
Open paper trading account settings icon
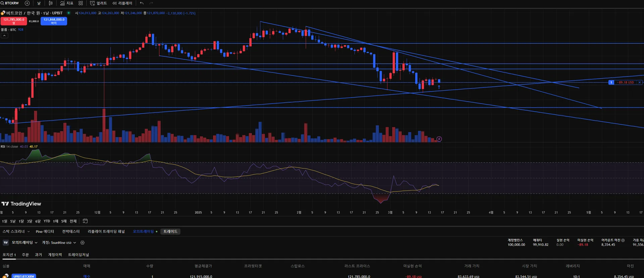83,242
